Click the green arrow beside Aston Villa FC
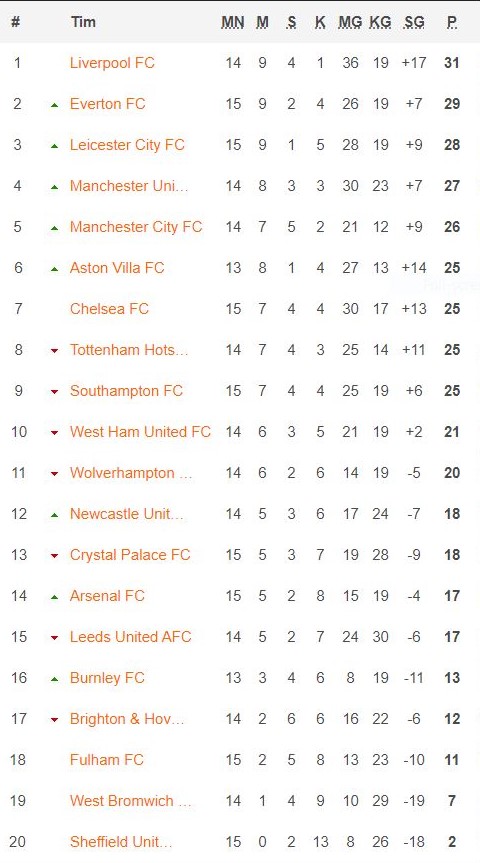The width and height of the screenshot is (480, 863). pyautogui.click(x=54, y=269)
